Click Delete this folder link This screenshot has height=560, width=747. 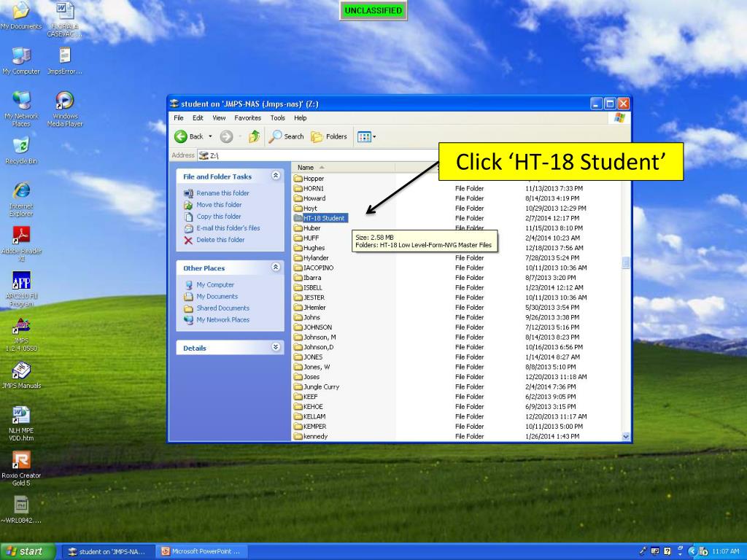coord(220,239)
